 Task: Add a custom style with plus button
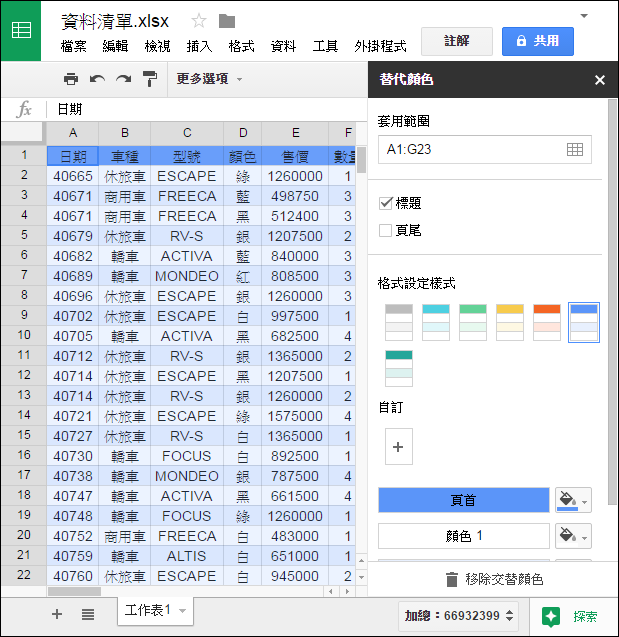pyautogui.click(x=398, y=446)
